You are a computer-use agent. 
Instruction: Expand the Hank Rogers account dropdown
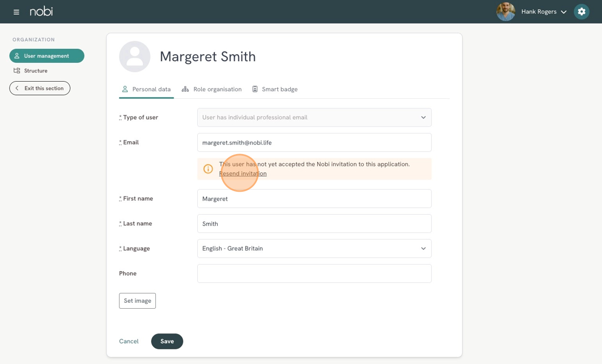563,12
